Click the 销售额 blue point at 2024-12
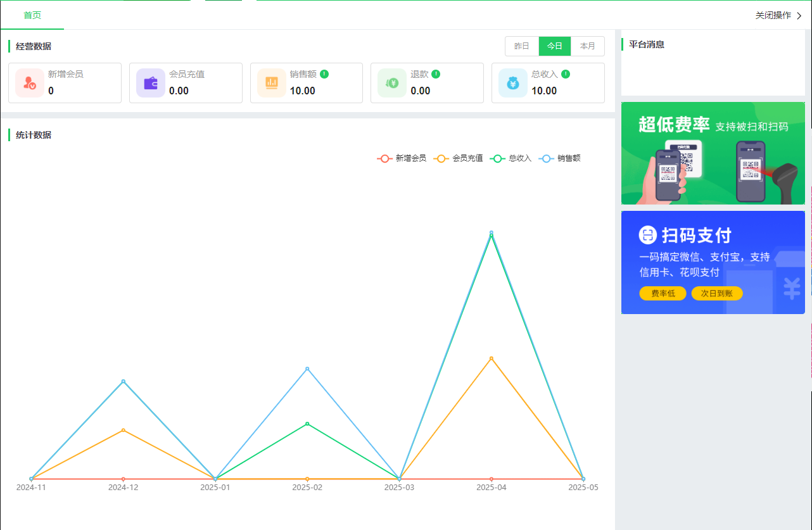The width and height of the screenshot is (812, 530). point(123,381)
